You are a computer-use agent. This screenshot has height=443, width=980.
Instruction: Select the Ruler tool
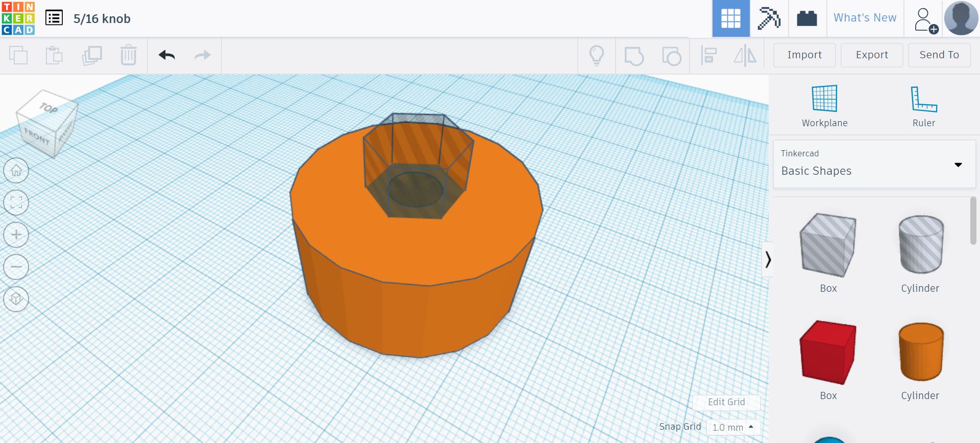pyautogui.click(x=924, y=106)
